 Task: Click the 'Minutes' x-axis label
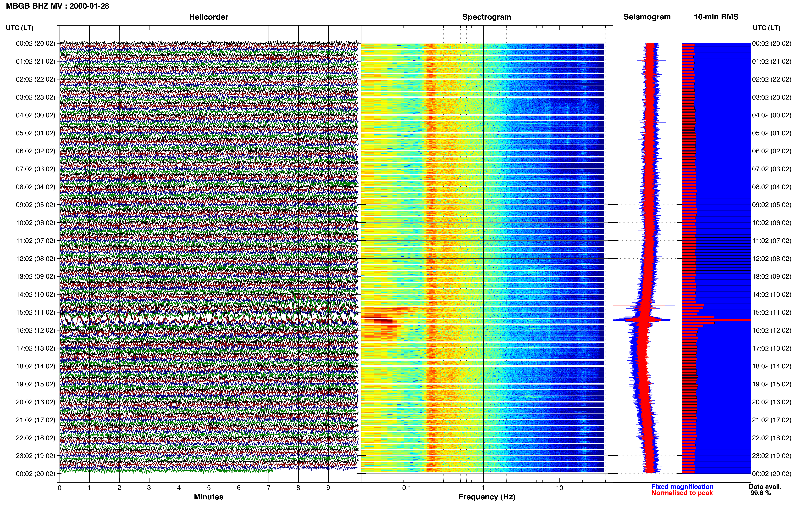point(209,497)
